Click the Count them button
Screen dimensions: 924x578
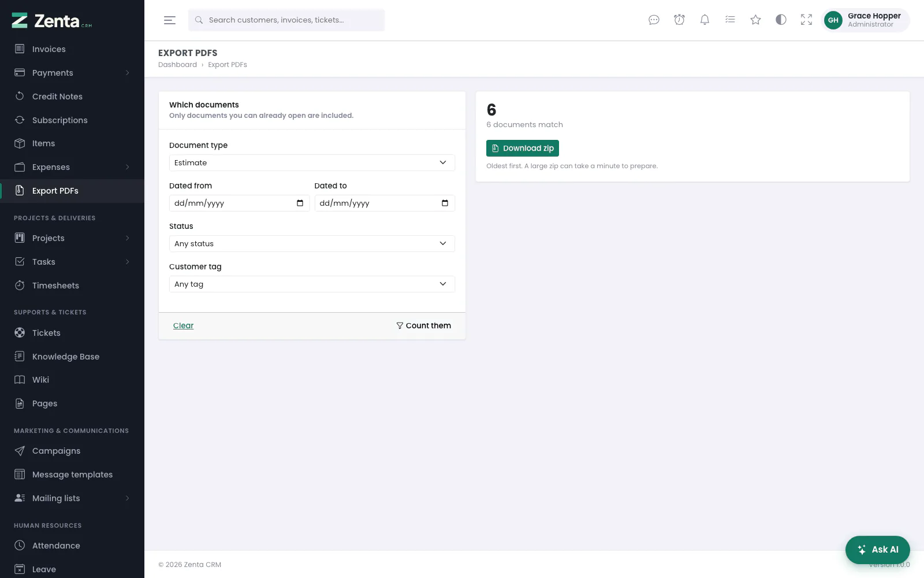(x=424, y=326)
